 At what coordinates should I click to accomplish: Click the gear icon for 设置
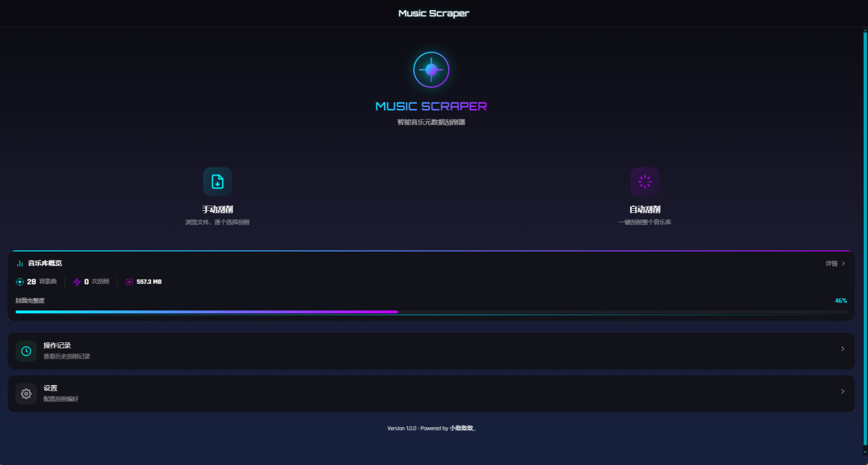tap(26, 394)
